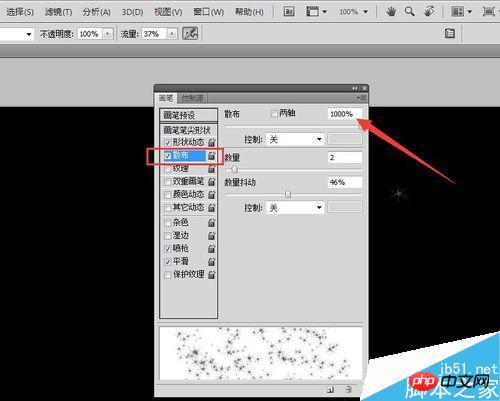Viewport: 500px width, 401px height.
Task: Open the 3D(D) menu
Action: pyautogui.click(x=132, y=12)
